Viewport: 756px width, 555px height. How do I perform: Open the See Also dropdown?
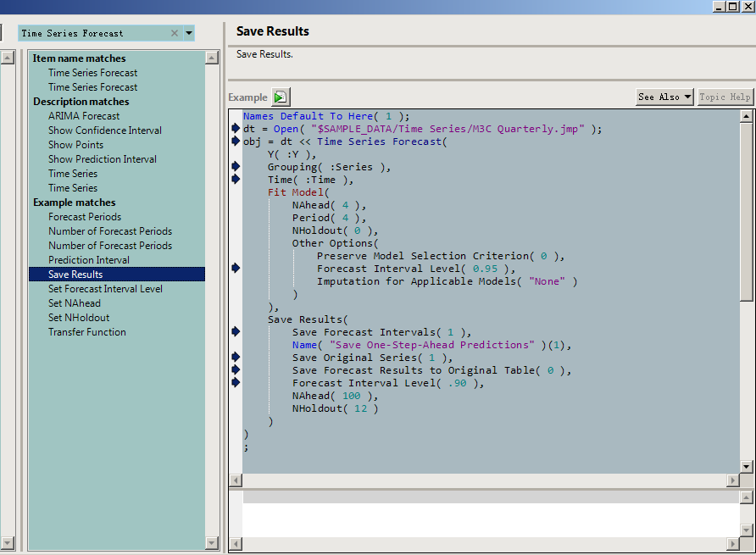click(664, 97)
